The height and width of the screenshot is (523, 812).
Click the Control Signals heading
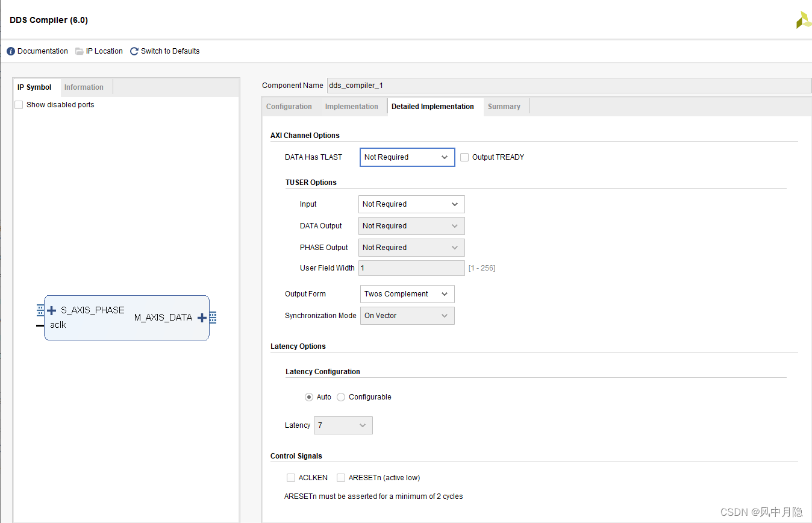pyautogui.click(x=296, y=456)
